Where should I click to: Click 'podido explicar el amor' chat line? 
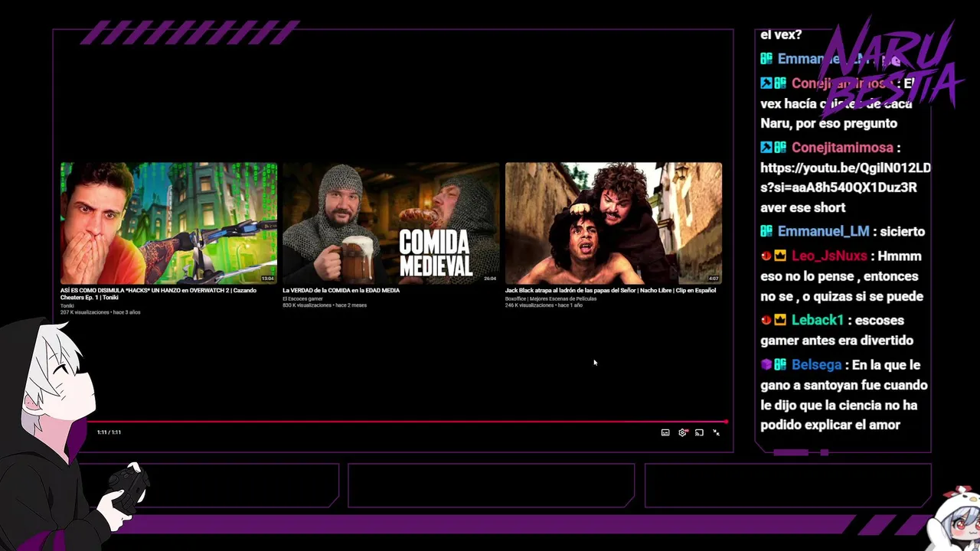[x=830, y=425]
